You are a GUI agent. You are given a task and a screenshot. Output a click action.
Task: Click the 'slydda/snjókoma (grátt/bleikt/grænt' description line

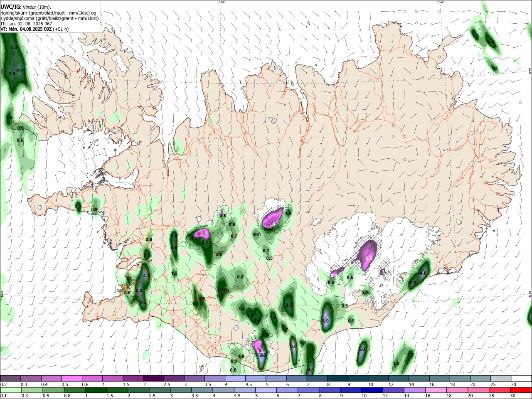click(49, 18)
